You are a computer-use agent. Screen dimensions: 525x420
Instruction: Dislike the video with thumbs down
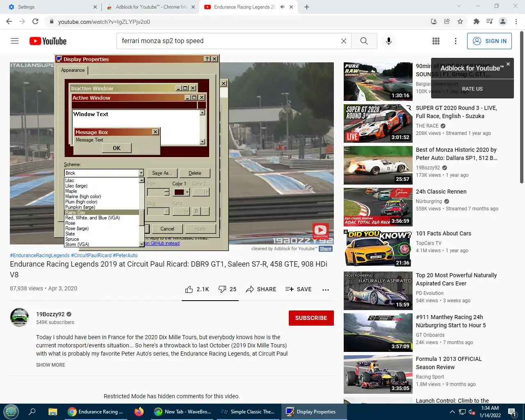tap(228, 289)
